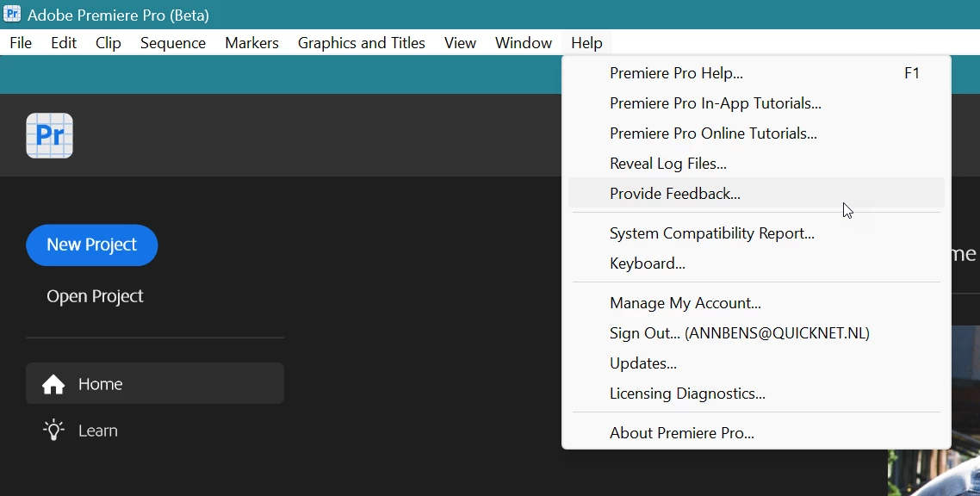Open the Clip menu
The width and height of the screenshot is (980, 496).
coord(109,43)
